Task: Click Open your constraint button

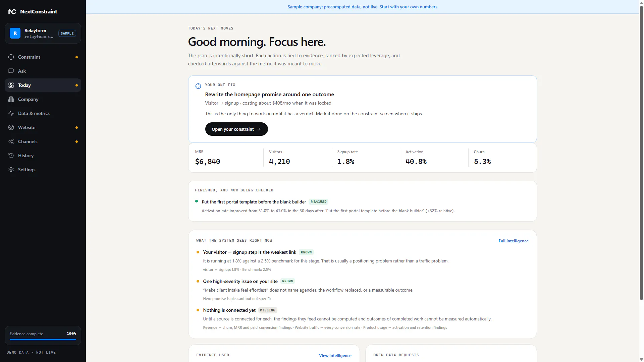Action: [236, 129]
